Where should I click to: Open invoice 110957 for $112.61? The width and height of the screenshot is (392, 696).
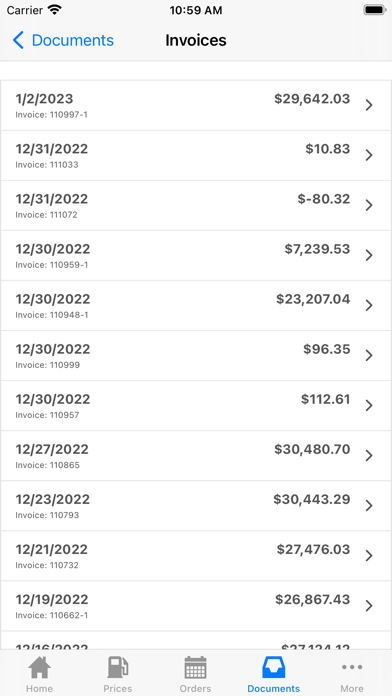[x=196, y=406]
